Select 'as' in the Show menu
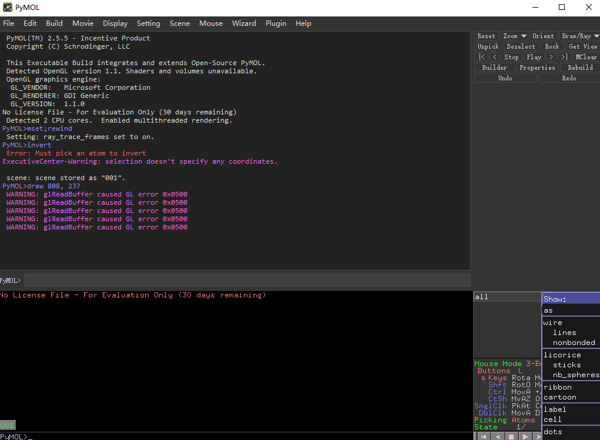 tap(549, 311)
